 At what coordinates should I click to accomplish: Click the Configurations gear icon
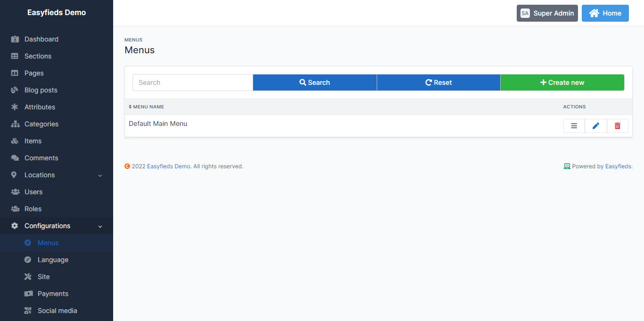tap(15, 226)
